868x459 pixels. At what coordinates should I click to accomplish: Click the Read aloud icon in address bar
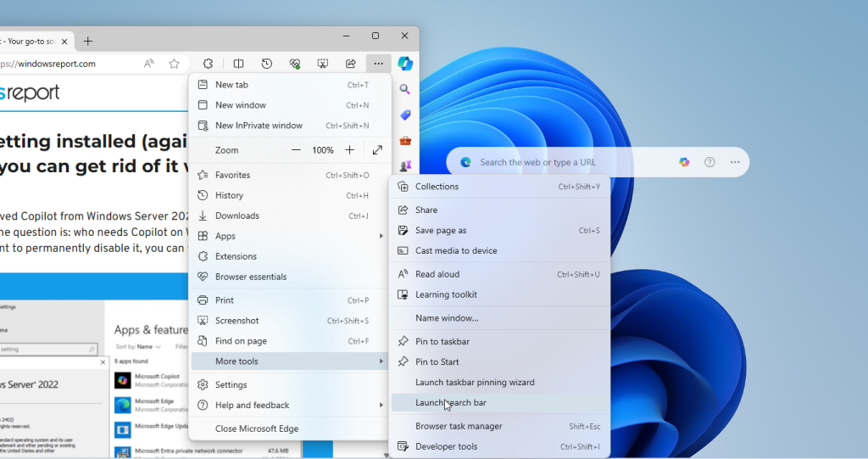[148, 64]
